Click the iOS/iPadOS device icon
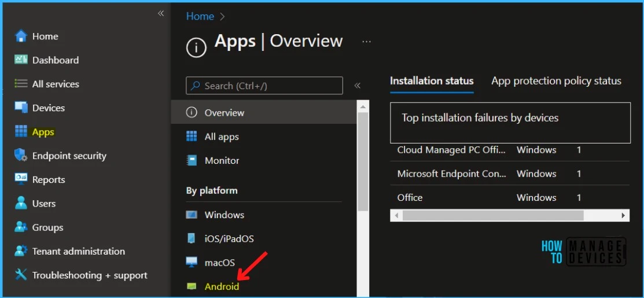Screen dimensions: 644x298 pyautogui.click(x=192, y=238)
